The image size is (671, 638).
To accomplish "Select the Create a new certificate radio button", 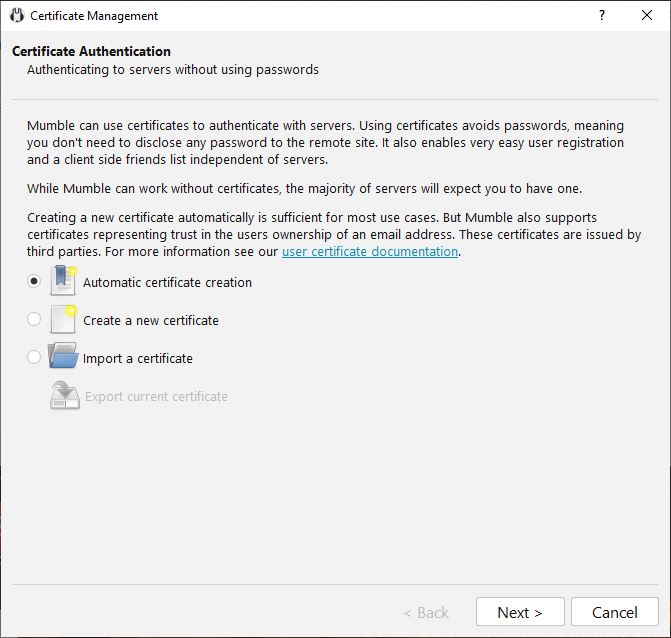I will click(x=34, y=319).
